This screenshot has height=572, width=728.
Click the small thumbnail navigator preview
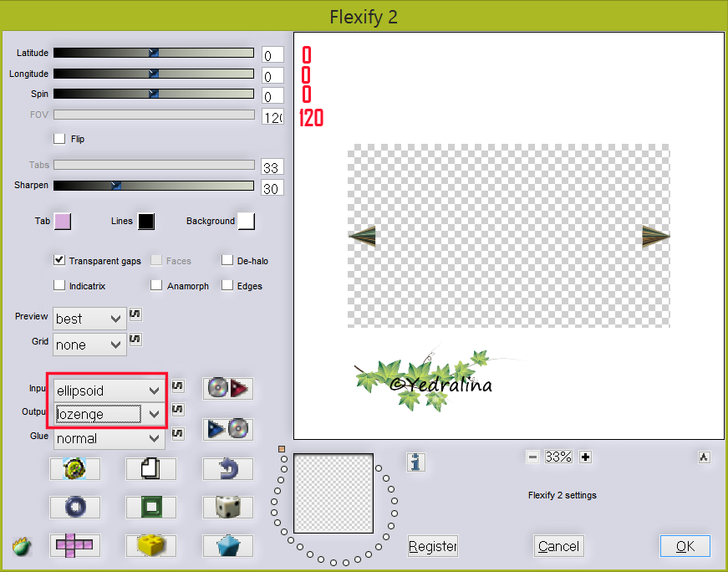333,493
